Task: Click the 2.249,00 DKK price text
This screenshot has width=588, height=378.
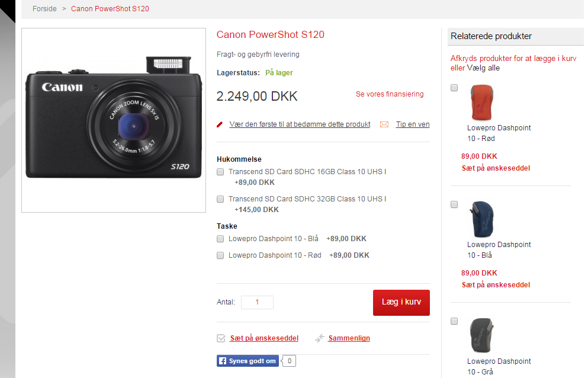Action: (257, 97)
